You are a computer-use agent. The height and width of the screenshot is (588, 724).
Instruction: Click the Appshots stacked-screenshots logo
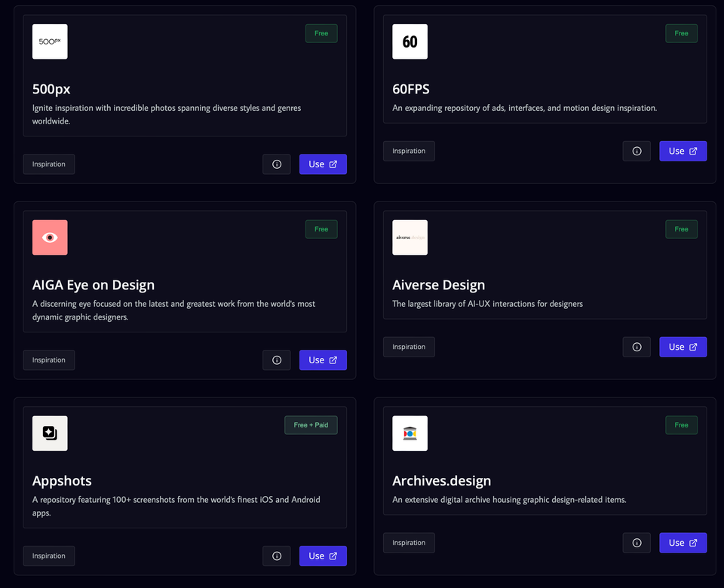coord(50,433)
